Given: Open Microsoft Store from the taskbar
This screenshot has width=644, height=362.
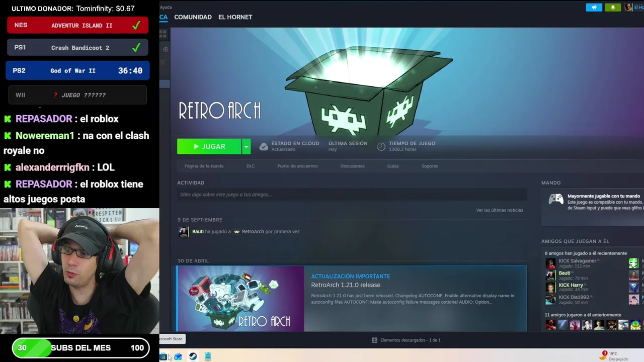Looking at the screenshot, I should (163, 356).
